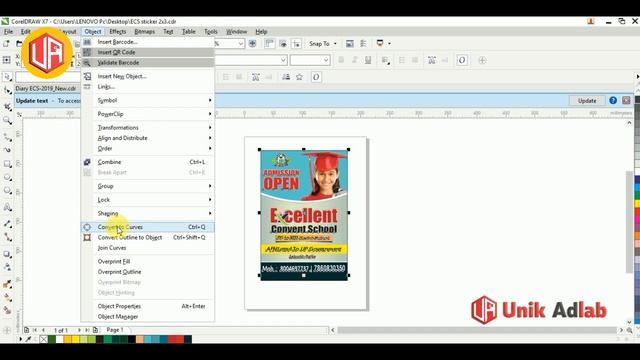Choose Object Properties in the menu
The height and width of the screenshot is (360, 640).
point(148,306)
